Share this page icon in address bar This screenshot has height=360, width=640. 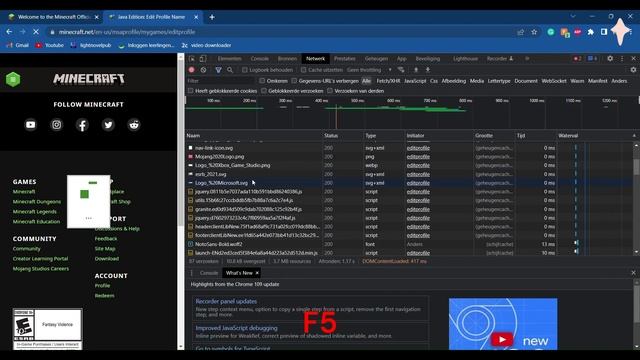point(520,32)
